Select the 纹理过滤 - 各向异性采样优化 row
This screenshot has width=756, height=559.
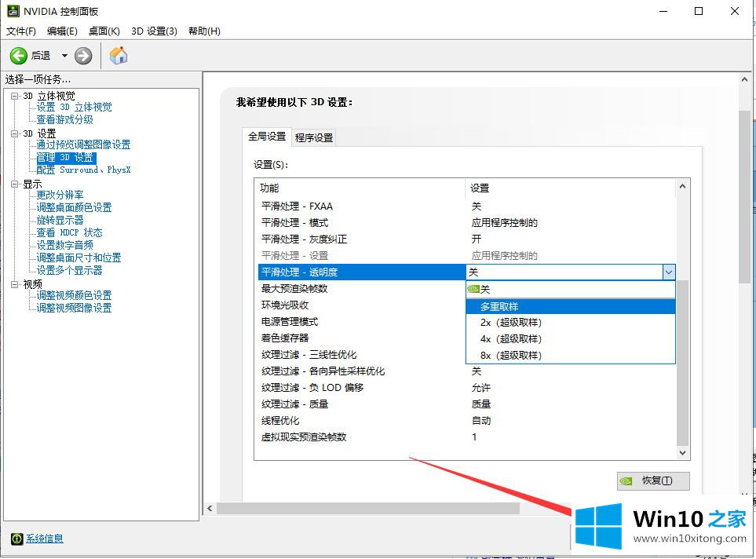pyautogui.click(x=466, y=371)
